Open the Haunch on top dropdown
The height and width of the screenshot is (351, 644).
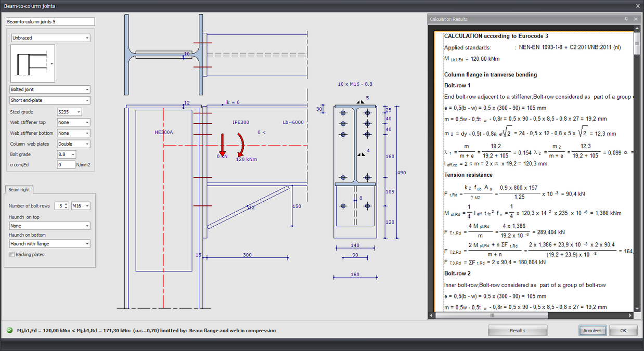tap(50, 226)
